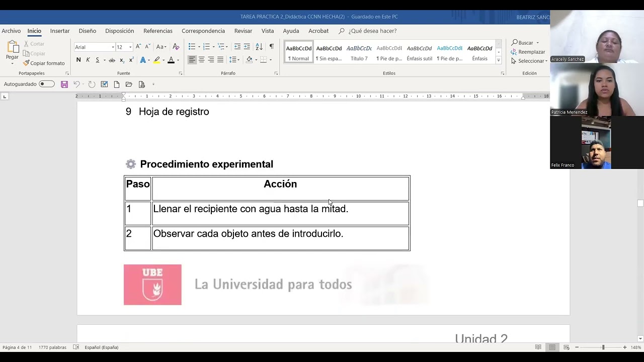Click the undo arrow in quick access
The height and width of the screenshot is (362, 644).
pos(76,84)
